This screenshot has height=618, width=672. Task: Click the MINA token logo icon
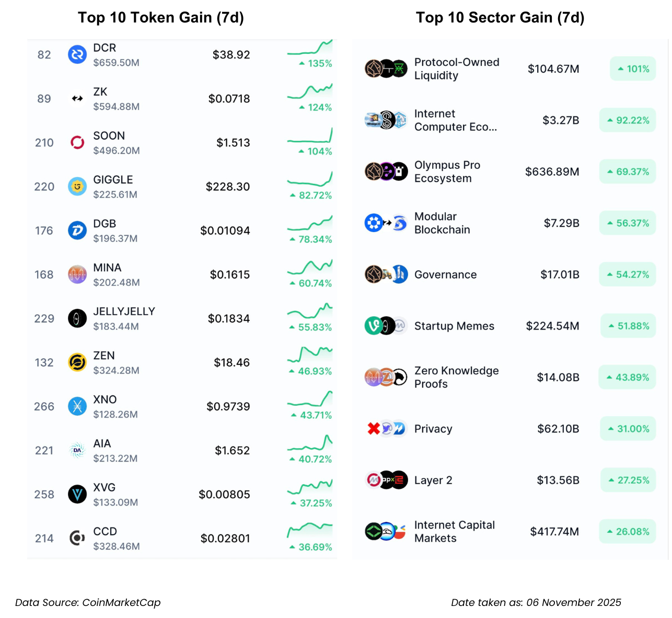pos(77,274)
